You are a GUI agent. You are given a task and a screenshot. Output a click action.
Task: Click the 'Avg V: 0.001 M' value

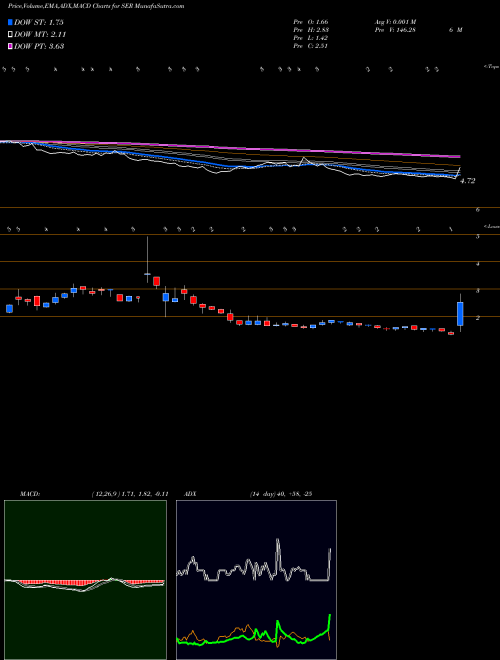[x=395, y=21]
